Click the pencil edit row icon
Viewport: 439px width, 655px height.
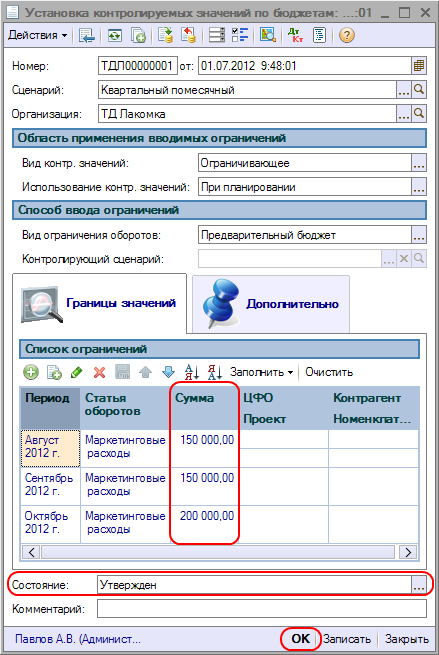[76, 372]
